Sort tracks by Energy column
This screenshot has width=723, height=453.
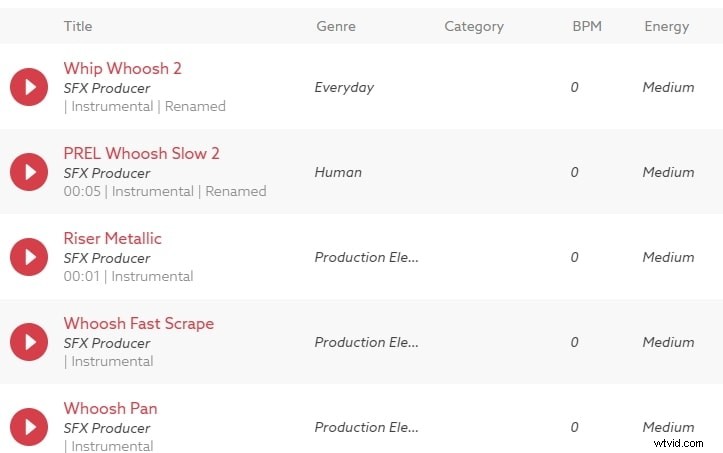click(x=666, y=26)
